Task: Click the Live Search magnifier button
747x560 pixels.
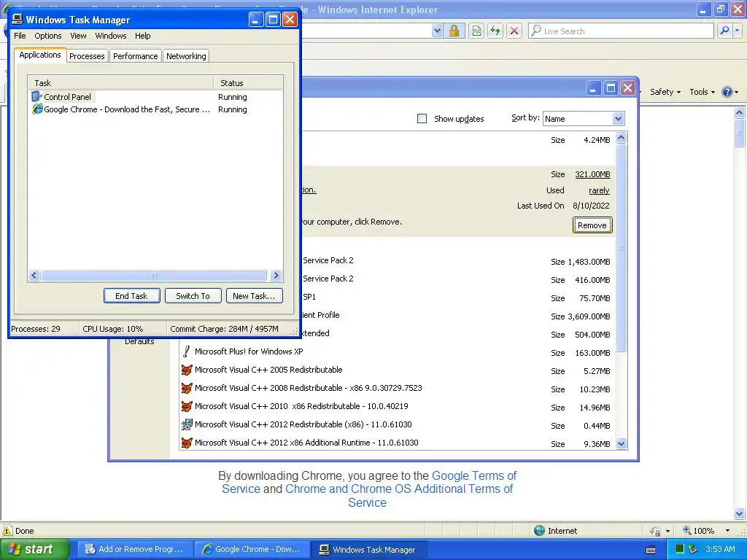Action: pyautogui.click(x=724, y=31)
